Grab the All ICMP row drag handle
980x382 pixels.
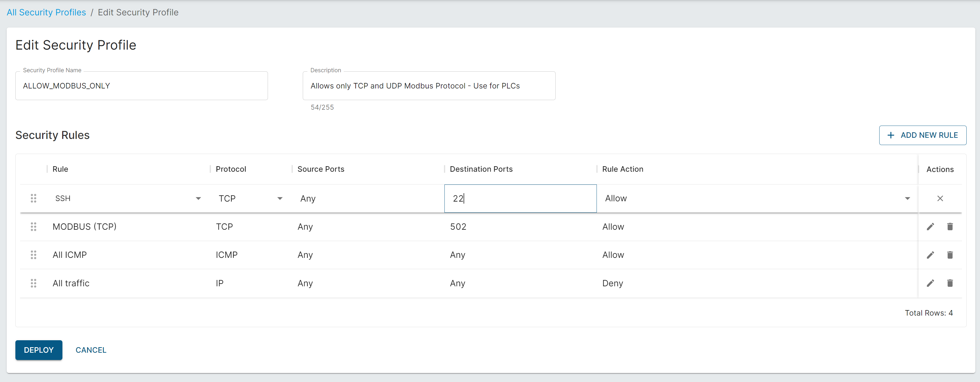[x=33, y=255]
